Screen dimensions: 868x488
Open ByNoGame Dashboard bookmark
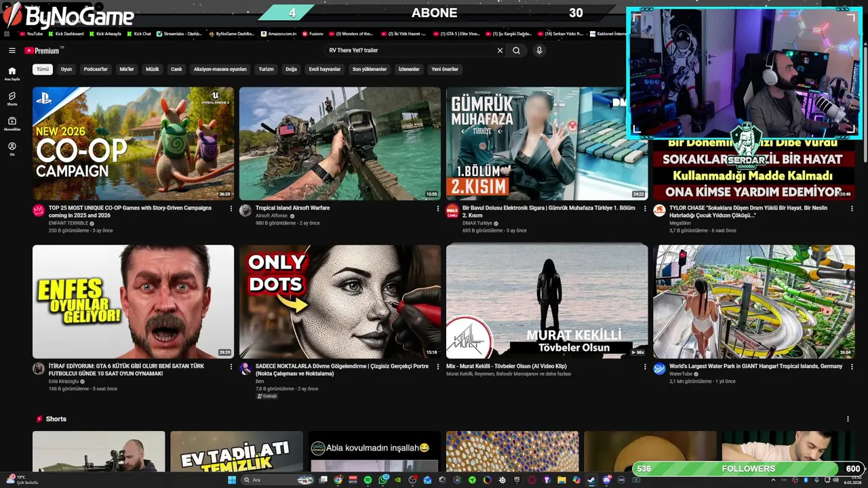click(x=232, y=33)
